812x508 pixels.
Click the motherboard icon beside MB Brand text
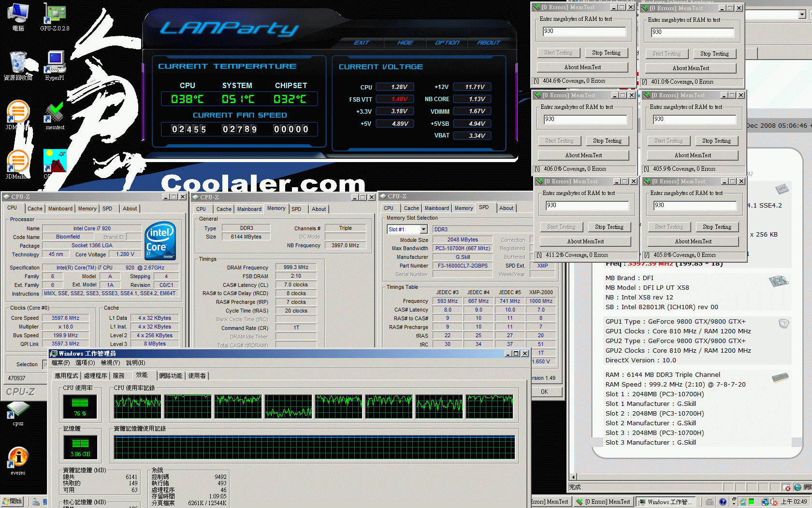(x=778, y=281)
